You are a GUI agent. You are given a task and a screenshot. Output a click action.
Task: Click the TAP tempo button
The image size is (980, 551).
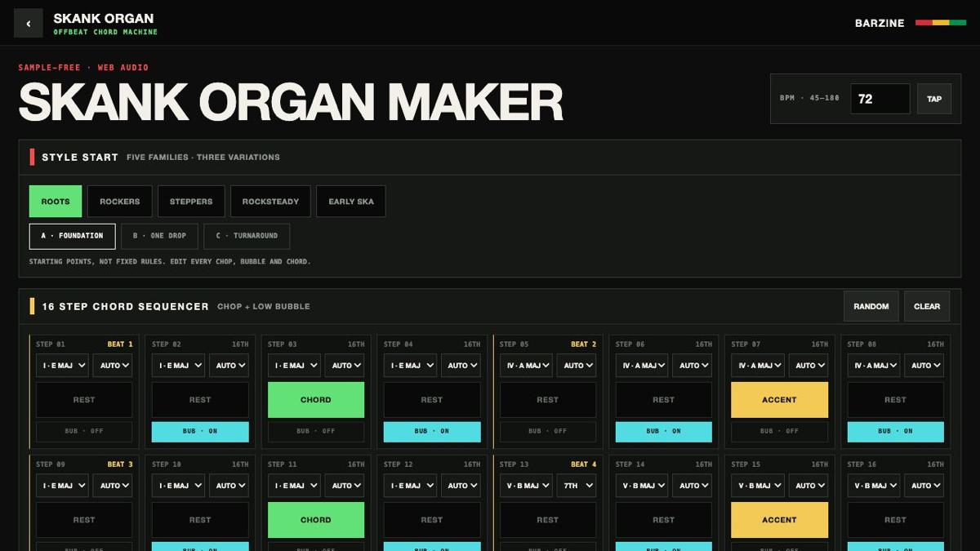coord(934,99)
